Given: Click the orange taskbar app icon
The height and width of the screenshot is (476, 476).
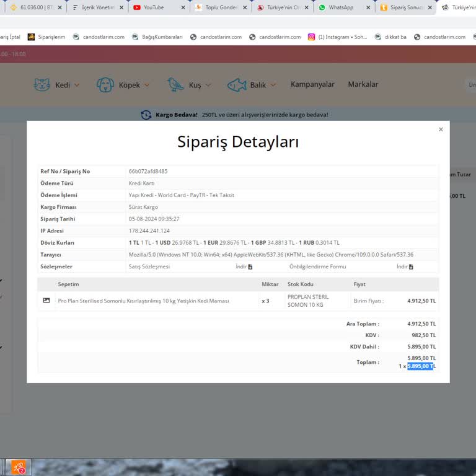Looking at the screenshot, I should tap(19, 468).
